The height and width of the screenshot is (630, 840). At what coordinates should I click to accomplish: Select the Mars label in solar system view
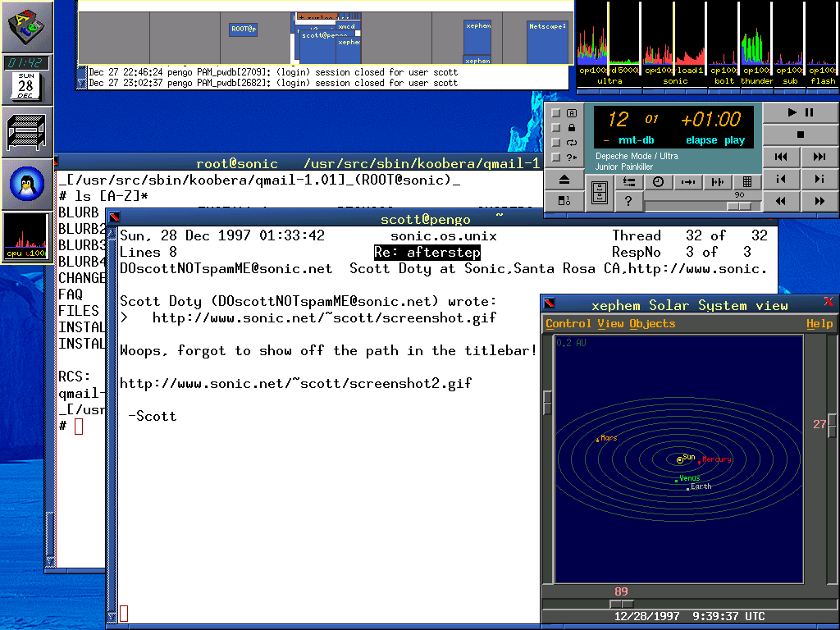click(608, 438)
